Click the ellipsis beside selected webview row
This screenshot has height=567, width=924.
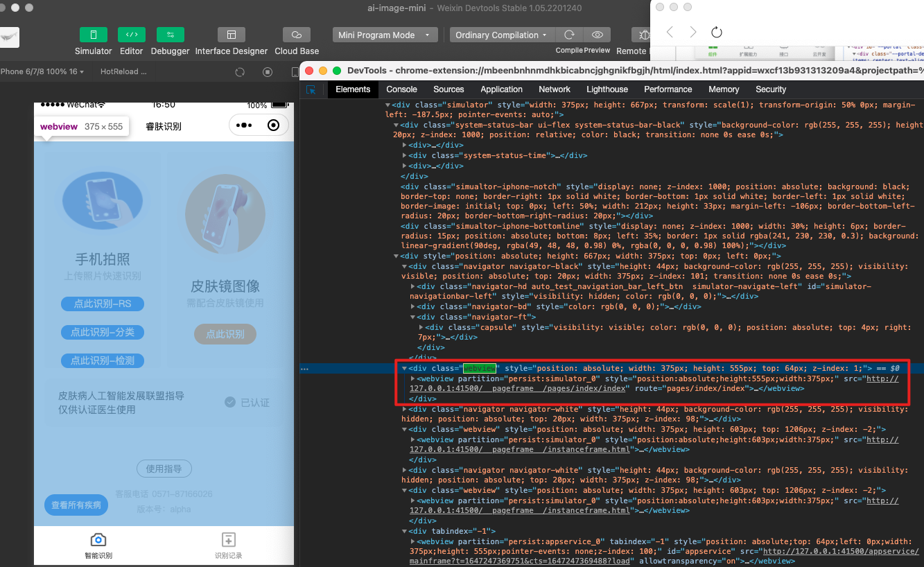tap(304, 369)
